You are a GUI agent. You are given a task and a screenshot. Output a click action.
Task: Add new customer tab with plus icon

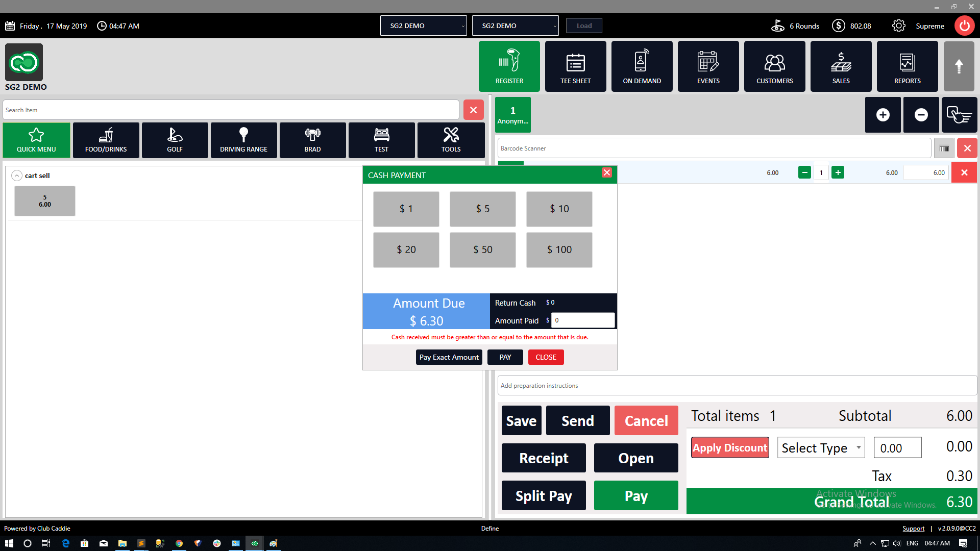click(x=883, y=115)
